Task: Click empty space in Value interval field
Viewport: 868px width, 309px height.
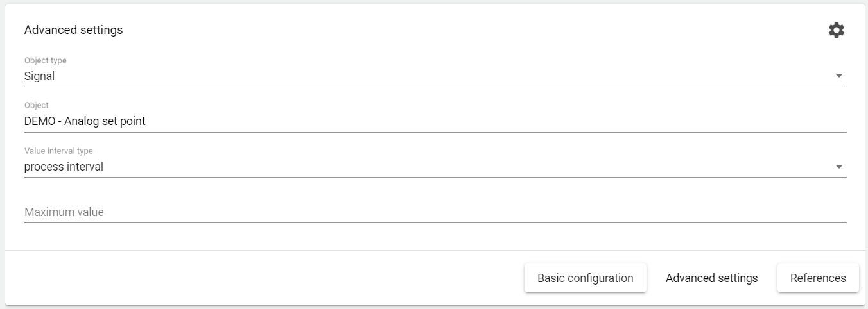Action: pos(449,167)
